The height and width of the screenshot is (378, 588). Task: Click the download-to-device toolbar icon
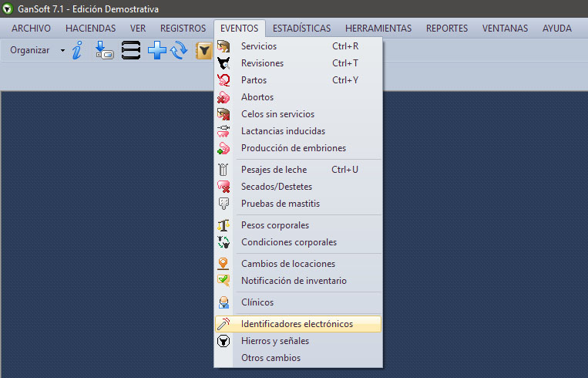104,50
